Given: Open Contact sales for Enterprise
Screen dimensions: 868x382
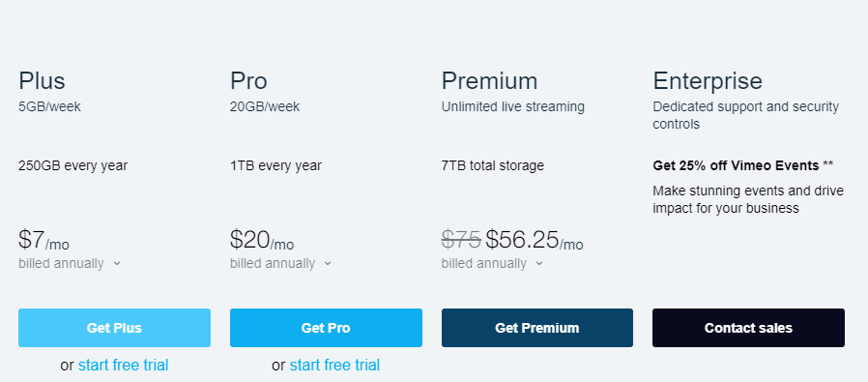Looking at the screenshot, I should 748,328.
